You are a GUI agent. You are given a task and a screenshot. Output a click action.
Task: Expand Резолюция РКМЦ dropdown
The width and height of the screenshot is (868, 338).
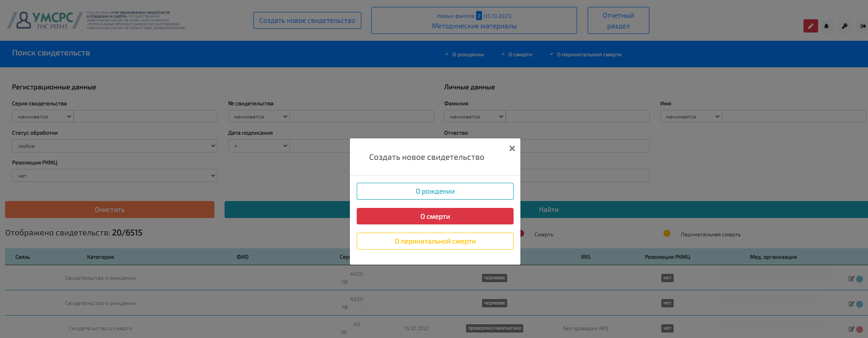click(x=115, y=175)
